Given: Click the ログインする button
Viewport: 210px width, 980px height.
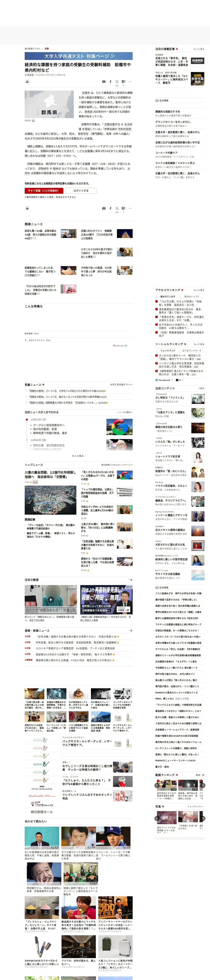Looking at the screenshot, I should [81, 191].
